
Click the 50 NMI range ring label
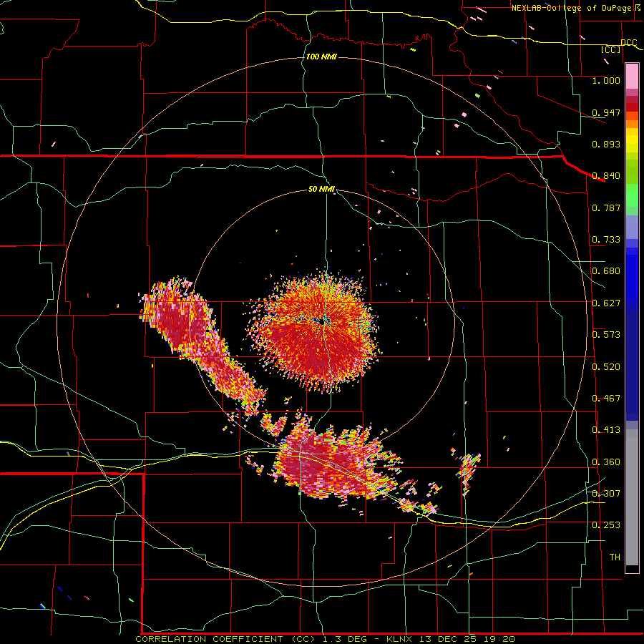click(x=321, y=189)
